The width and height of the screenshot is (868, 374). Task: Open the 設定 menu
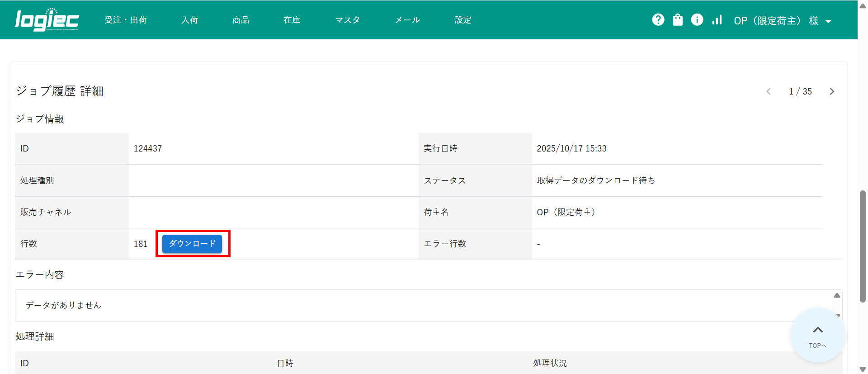[x=462, y=20]
